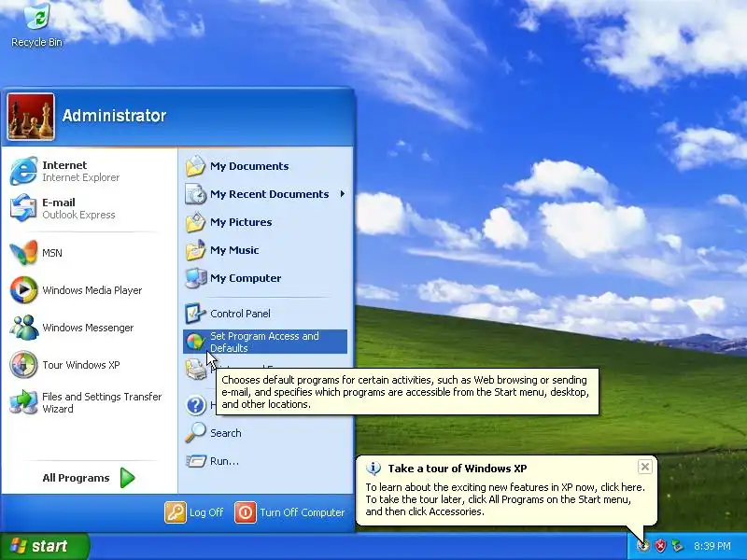Select the Control Panel menu label
The height and width of the screenshot is (560, 747).
(x=240, y=314)
